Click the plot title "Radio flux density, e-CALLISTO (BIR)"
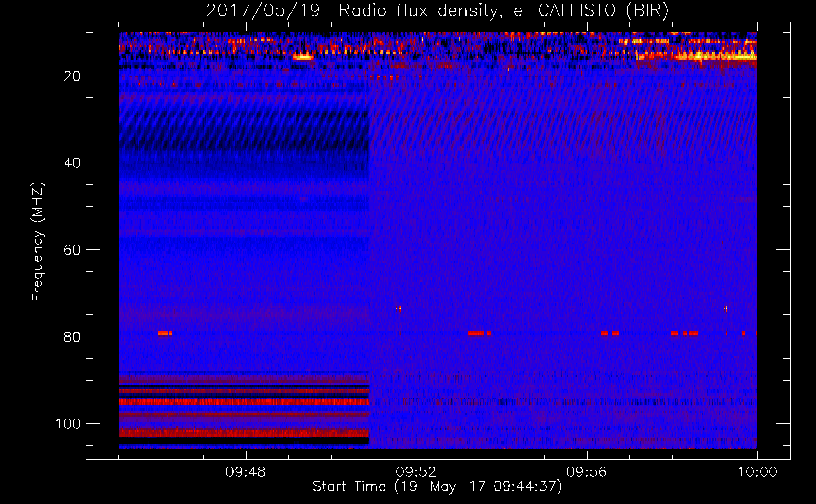Image resolution: width=816 pixels, height=504 pixels. (503, 11)
